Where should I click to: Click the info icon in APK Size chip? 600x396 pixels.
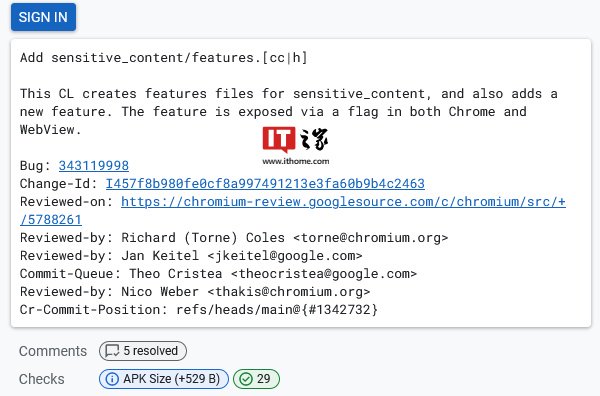[x=112, y=379]
